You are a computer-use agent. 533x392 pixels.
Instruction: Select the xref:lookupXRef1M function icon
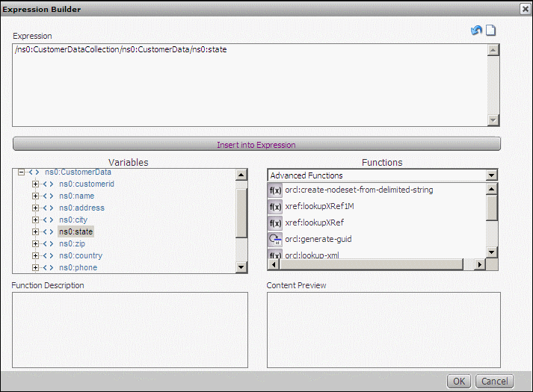pos(275,206)
